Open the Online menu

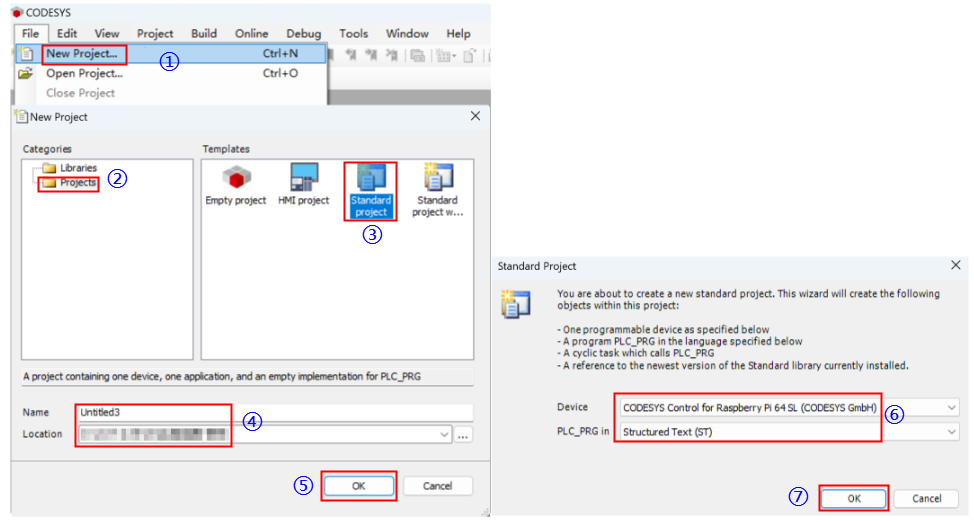[x=251, y=33]
